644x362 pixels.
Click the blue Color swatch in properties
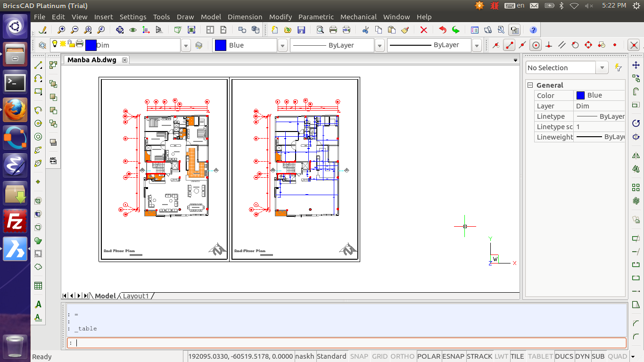[x=580, y=95]
